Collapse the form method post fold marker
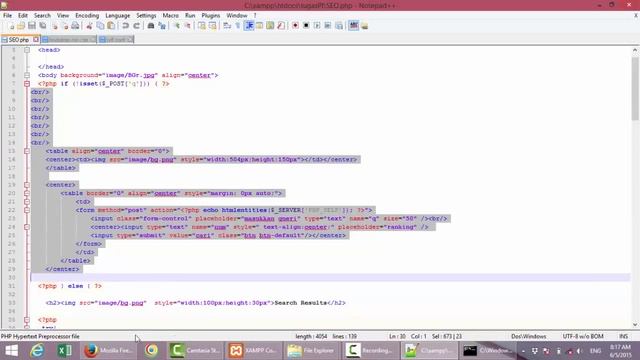Image resolution: width=640 pixels, height=360 pixels. [27, 210]
